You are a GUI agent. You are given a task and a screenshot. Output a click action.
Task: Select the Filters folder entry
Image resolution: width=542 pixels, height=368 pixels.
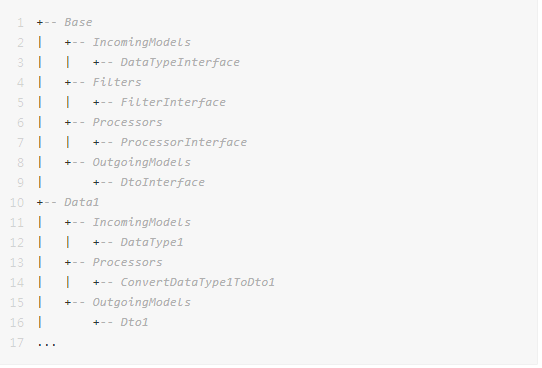(x=117, y=83)
